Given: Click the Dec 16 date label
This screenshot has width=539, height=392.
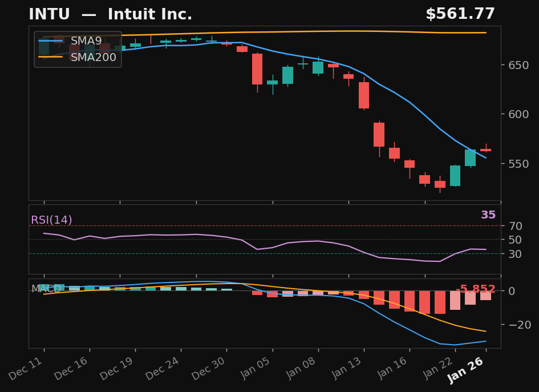Looking at the screenshot, I should pos(71,368).
